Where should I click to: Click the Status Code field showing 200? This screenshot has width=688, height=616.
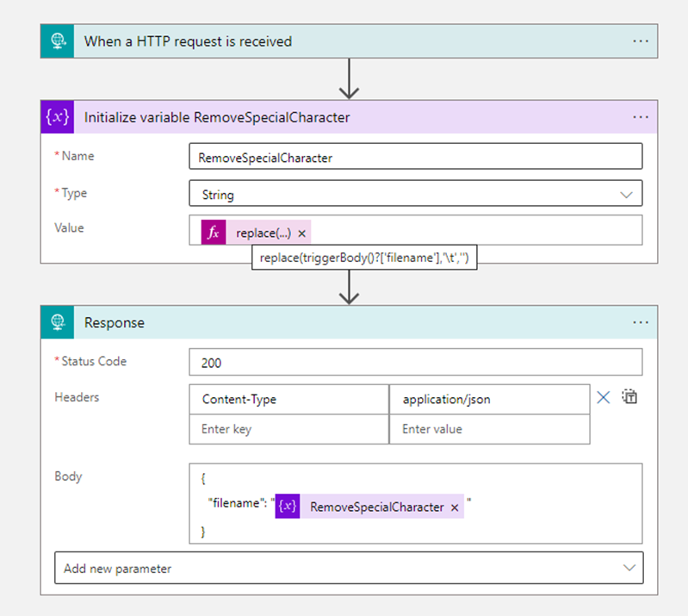415,363
